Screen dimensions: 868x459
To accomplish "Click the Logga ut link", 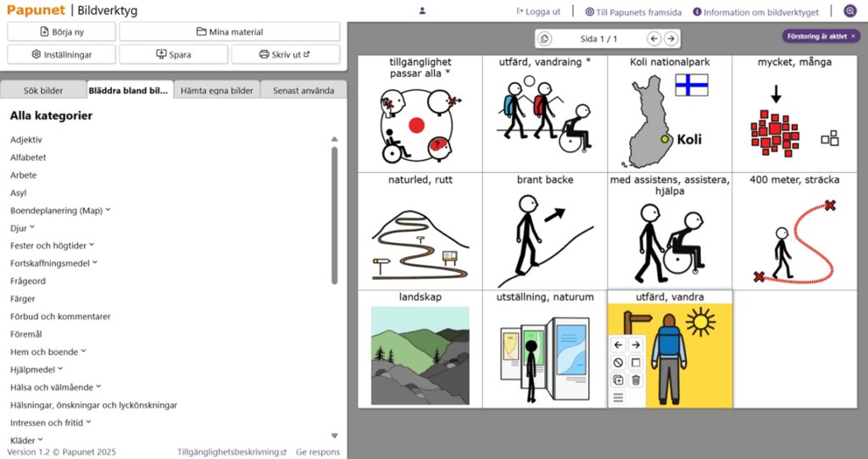I will point(538,12).
